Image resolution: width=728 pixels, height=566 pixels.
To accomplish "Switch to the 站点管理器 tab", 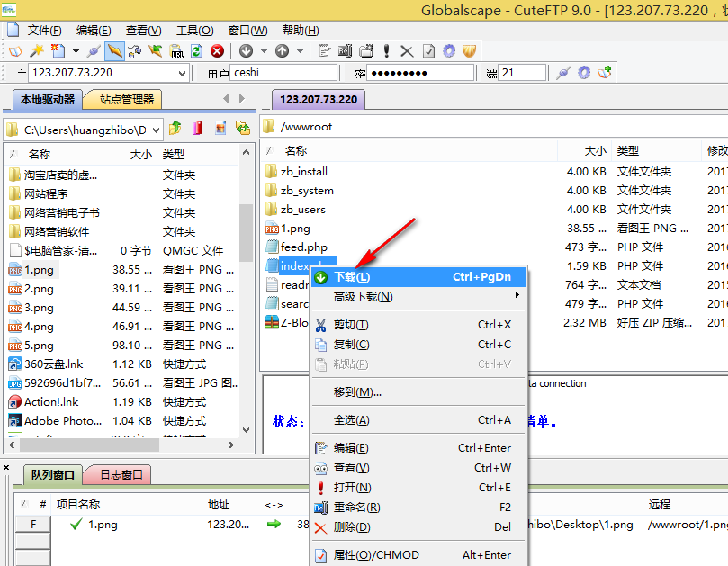I will tap(127, 99).
